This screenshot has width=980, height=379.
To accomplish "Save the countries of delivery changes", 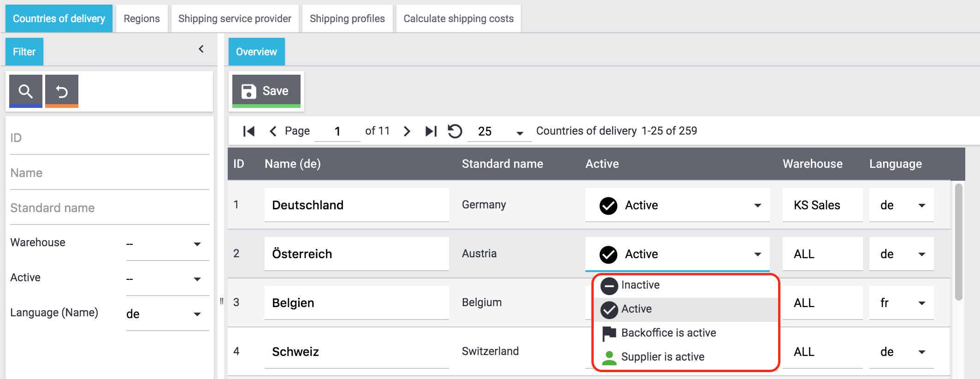I will 266,91.
